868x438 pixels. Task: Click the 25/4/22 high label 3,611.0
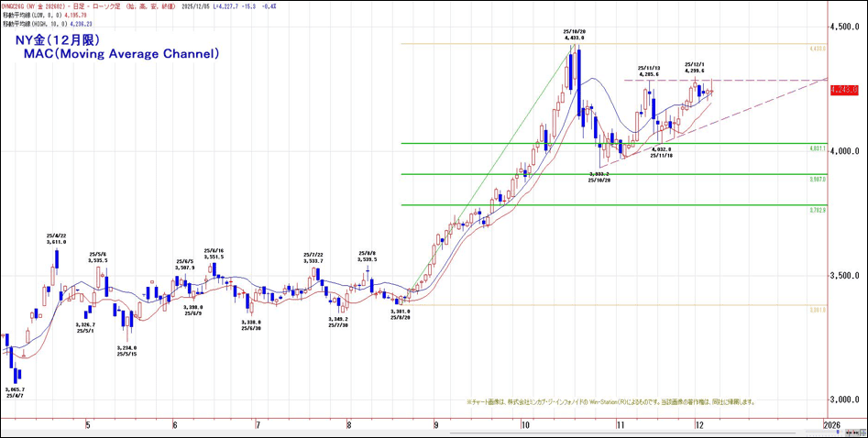(x=58, y=240)
